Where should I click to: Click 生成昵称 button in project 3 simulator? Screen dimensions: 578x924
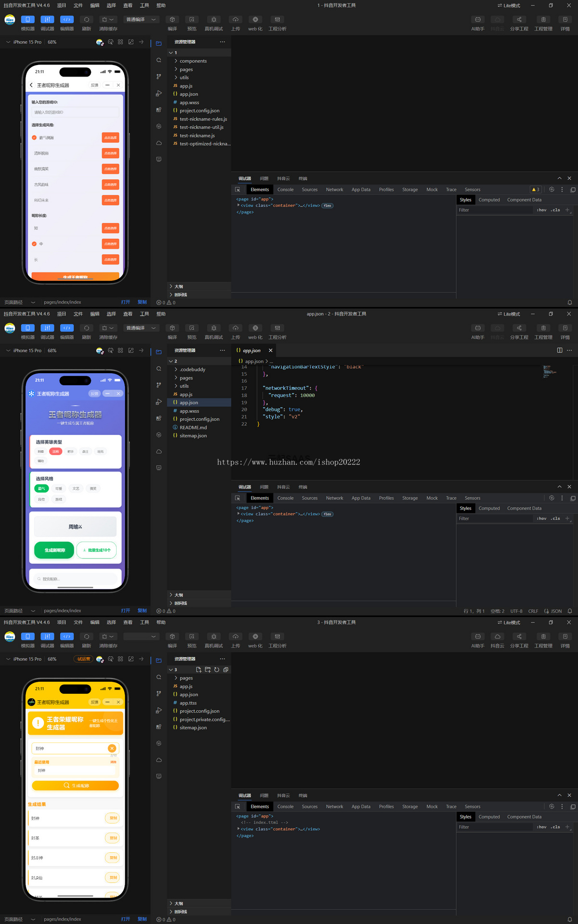click(x=75, y=786)
